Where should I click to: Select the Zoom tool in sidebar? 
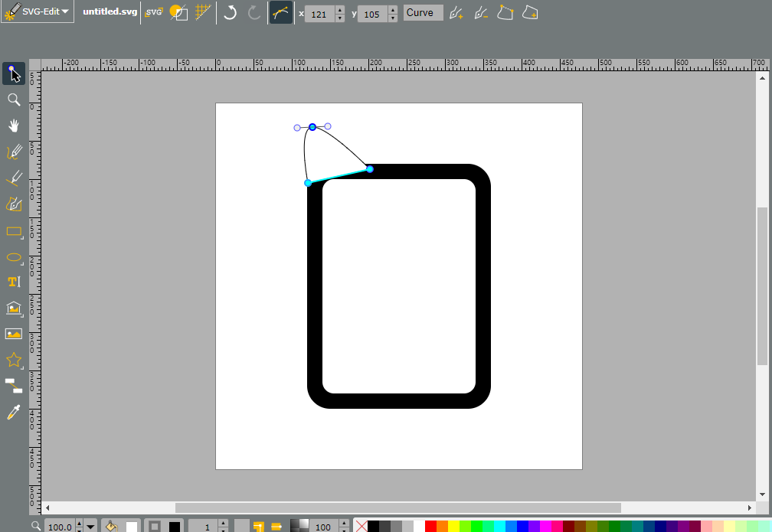coord(14,100)
